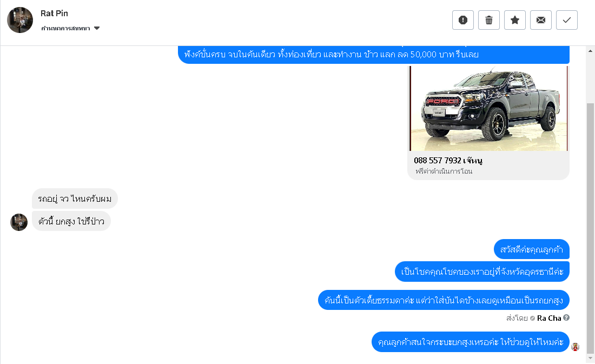The image size is (595, 364).
Task: Click the seen-by avatar beside last message
Action: 576,347
